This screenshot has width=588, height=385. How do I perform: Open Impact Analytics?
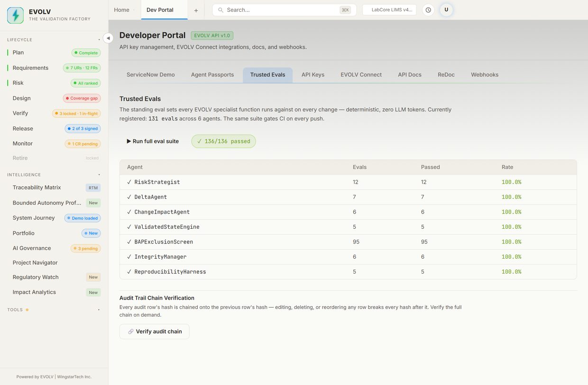[x=54, y=292]
